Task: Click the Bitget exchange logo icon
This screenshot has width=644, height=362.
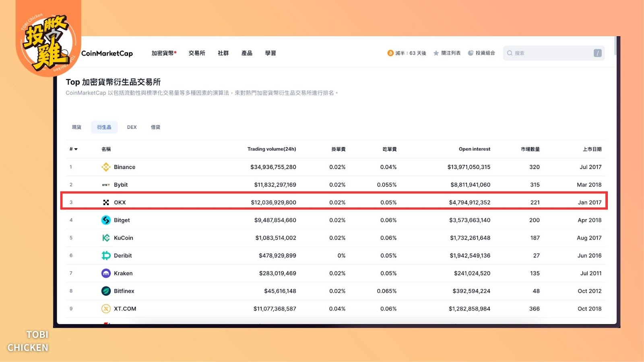Action: (106, 220)
